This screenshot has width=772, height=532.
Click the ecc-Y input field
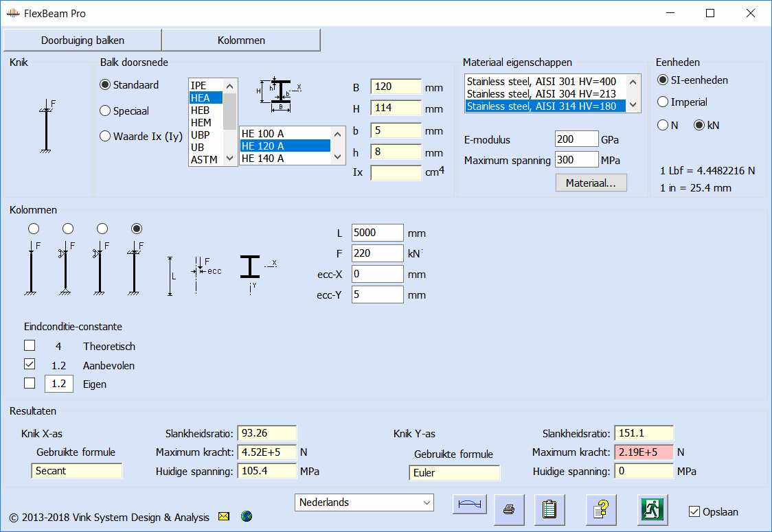(378, 294)
